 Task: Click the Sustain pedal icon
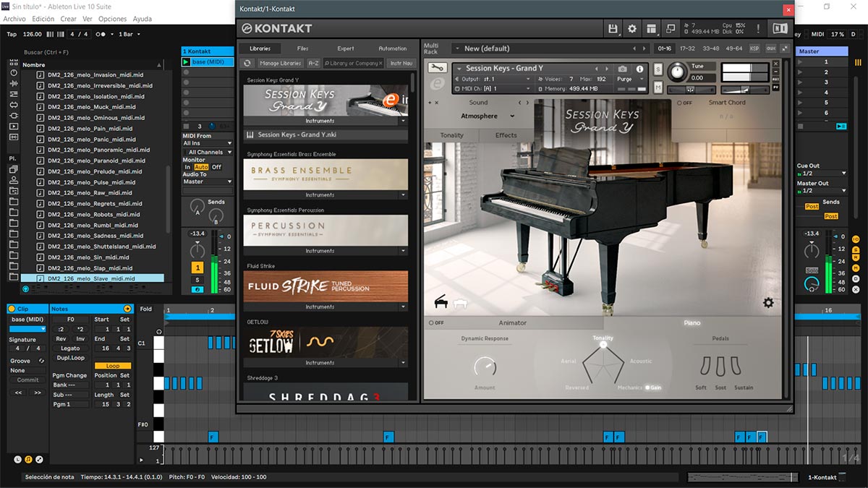[736, 366]
